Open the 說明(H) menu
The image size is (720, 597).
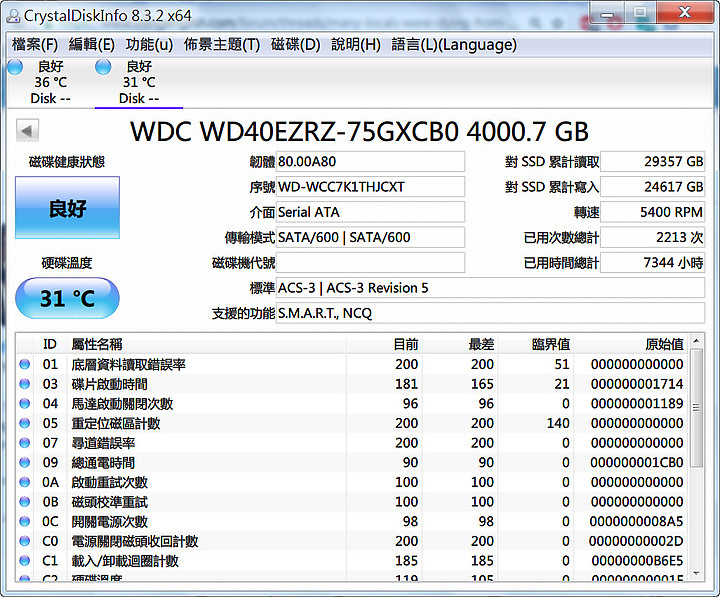356,45
